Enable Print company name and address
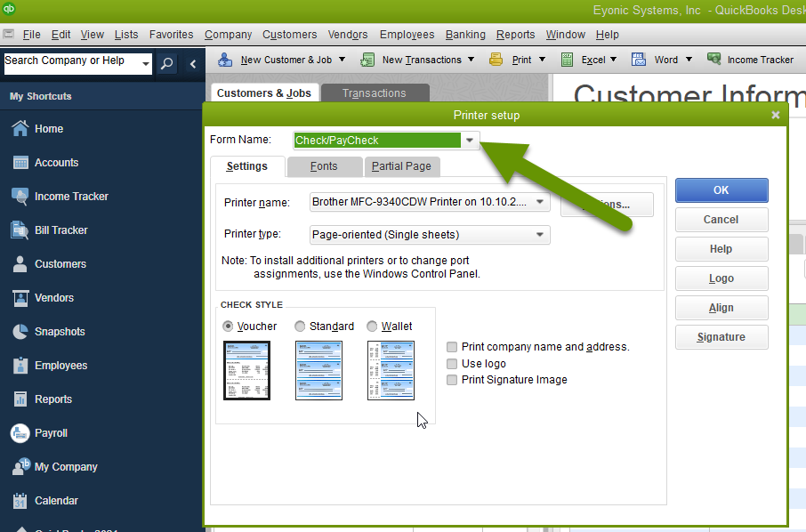This screenshot has height=532, width=806. (x=452, y=347)
